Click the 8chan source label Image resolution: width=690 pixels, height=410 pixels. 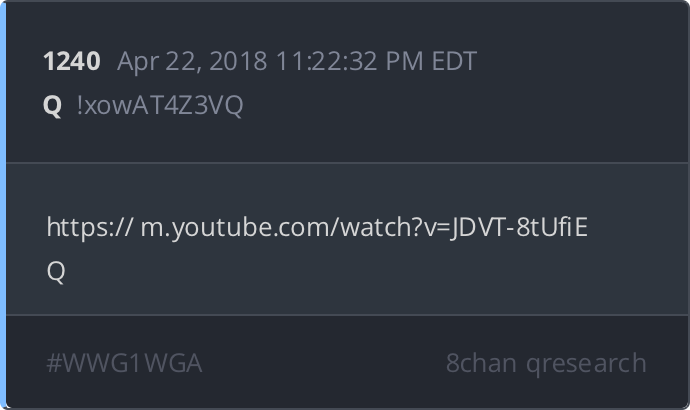(481, 363)
